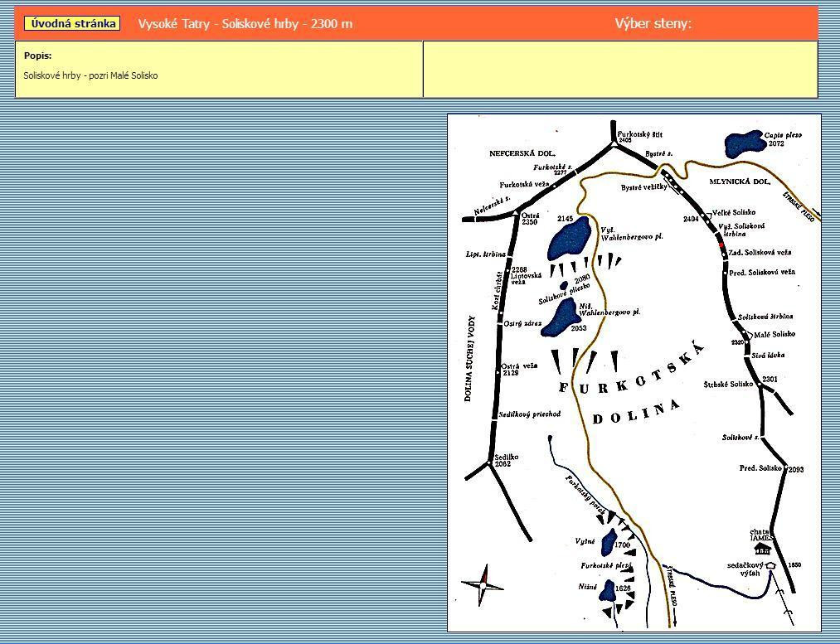This screenshot has height=644, width=840.
Task: Click the chata James hut icon
Action: [x=762, y=548]
